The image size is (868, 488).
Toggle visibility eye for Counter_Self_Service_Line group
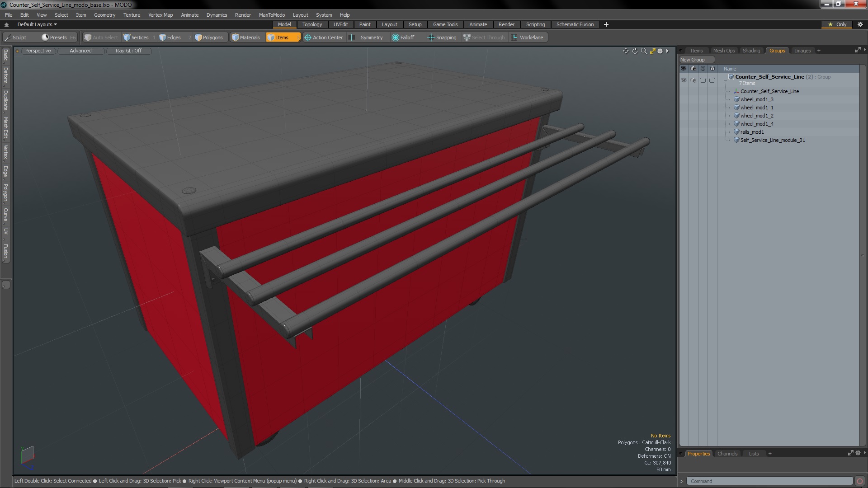[x=684, y=80]
